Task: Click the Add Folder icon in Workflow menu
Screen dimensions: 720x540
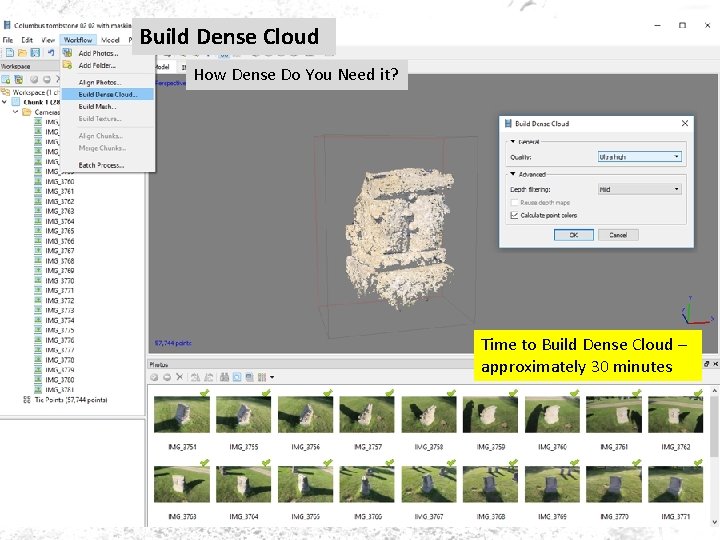Action: click(68, 65)
